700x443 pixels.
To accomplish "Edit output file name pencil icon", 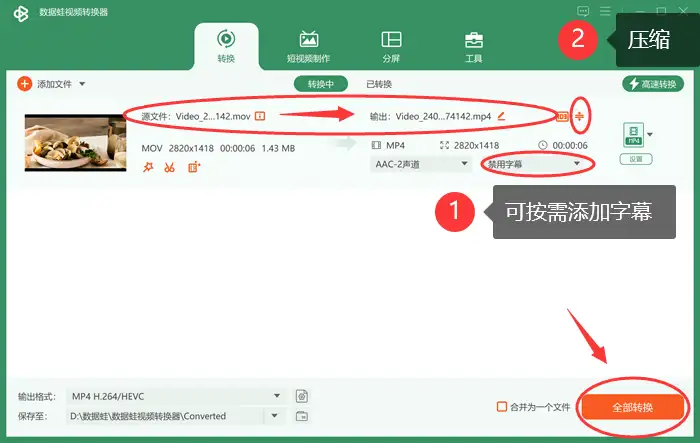I will [x=501, y=116].
